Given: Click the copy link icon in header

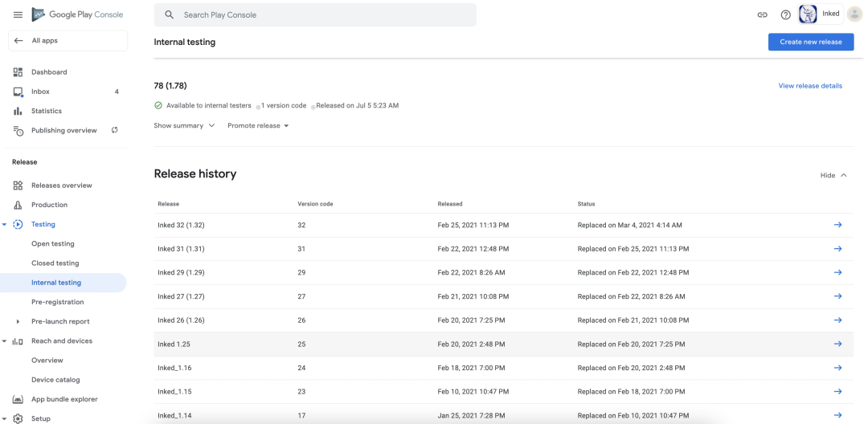Looking at the screenshot, I should [x=762, y=14].
